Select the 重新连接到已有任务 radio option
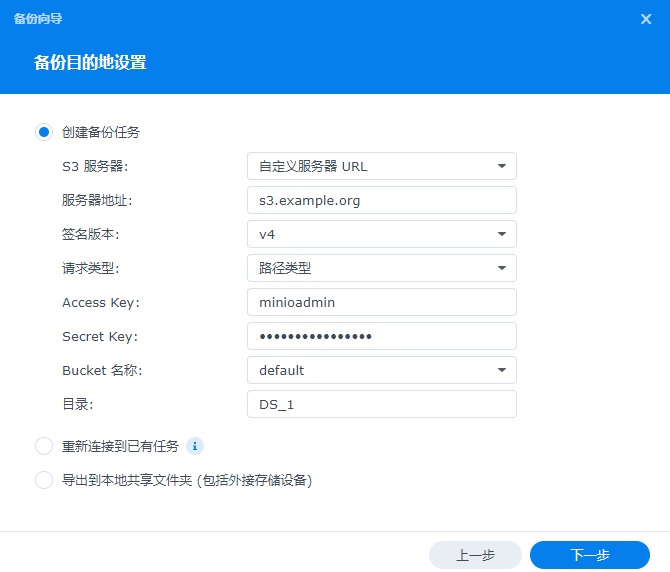Viewport: 670px width, 572px height. tap(44, 446)
